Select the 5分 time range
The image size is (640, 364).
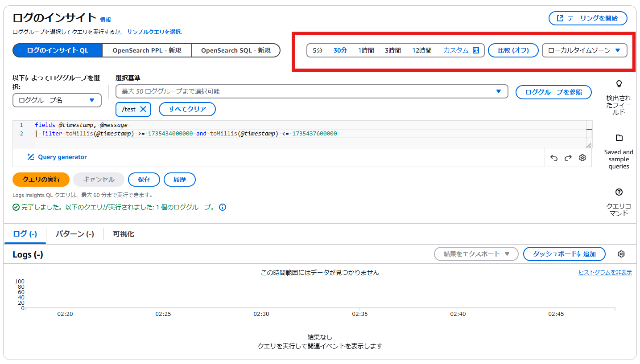(318, 50)
